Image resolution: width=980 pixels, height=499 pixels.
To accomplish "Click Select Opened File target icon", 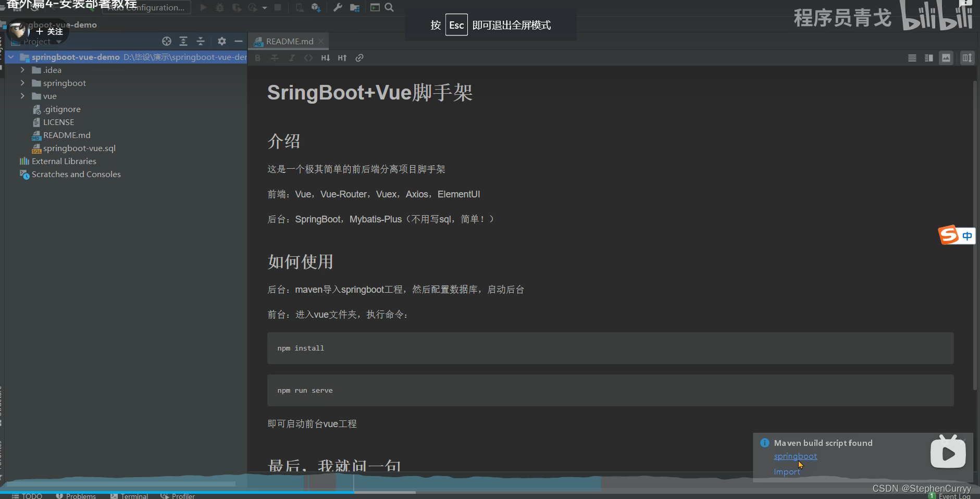I will [167, 41].
